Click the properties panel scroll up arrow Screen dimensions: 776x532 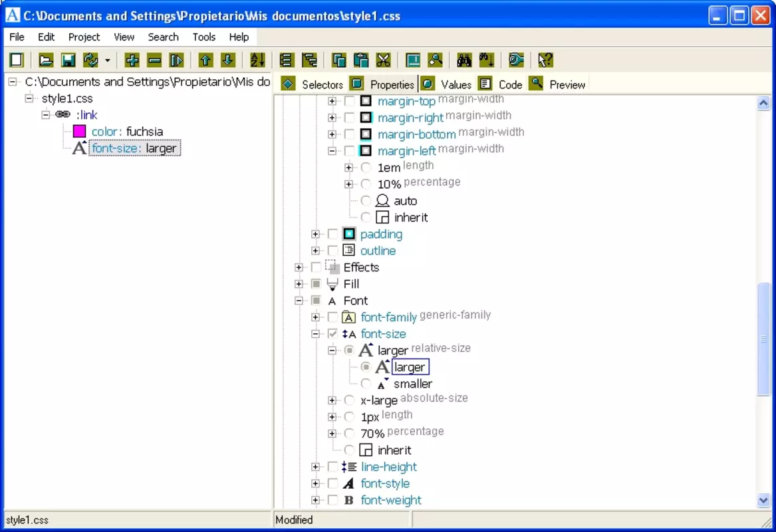pos(763,103)
